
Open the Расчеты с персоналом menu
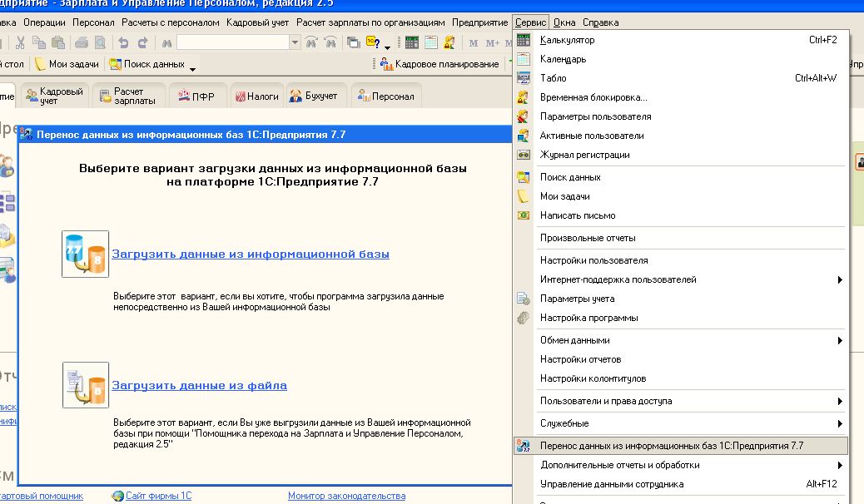pos(171,22)
